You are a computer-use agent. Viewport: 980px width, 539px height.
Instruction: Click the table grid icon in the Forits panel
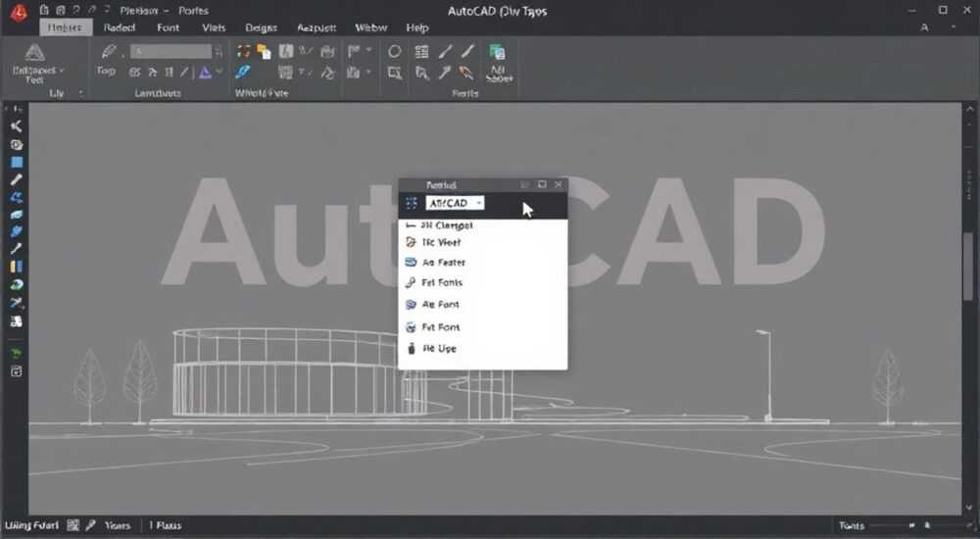click(421, 52)
